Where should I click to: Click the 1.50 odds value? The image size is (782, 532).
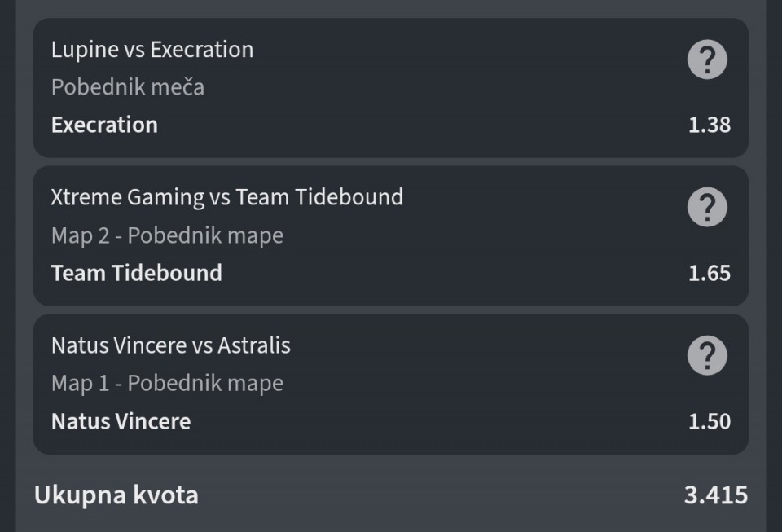(x=710, y=421)
